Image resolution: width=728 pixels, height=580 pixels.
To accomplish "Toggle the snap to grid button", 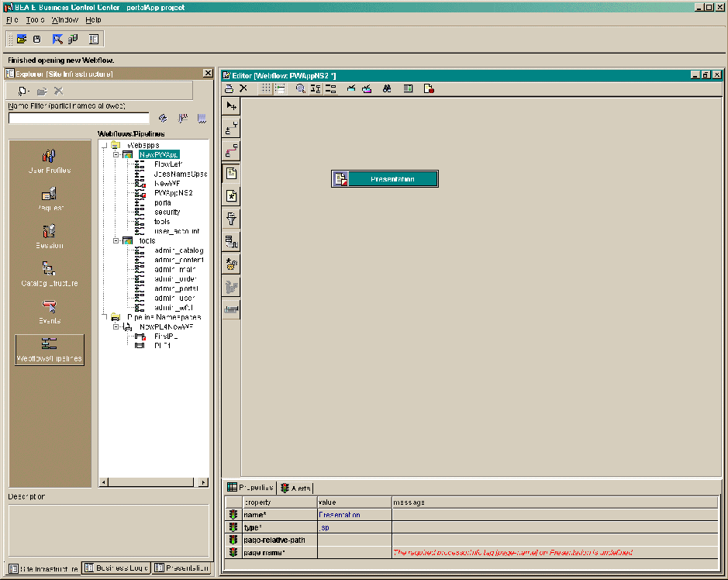I will 280,88.
